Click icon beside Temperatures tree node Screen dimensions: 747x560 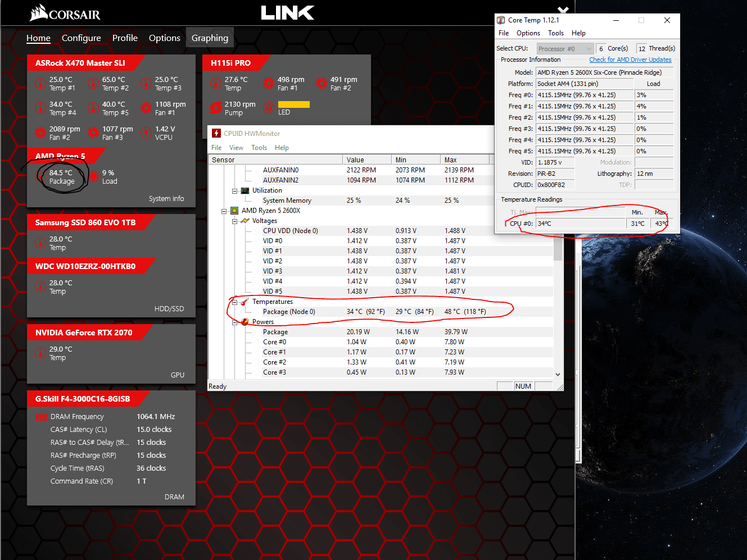(x=245, y=302)
